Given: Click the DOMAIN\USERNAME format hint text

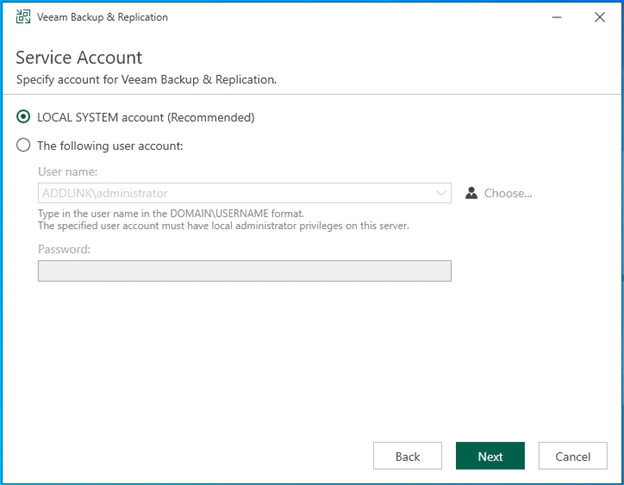Looking at the screenshot, I should [171, 213].
